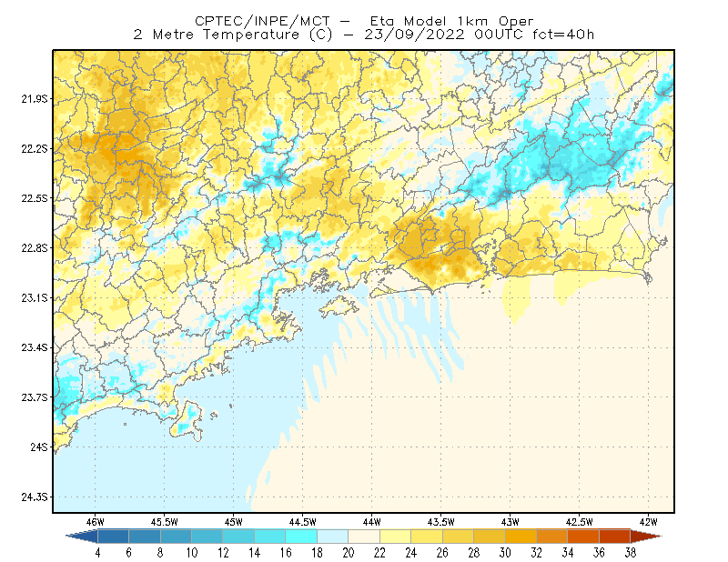Click the colorbar value label '32'
728x562 pixels.
click(x=536, y=553)
